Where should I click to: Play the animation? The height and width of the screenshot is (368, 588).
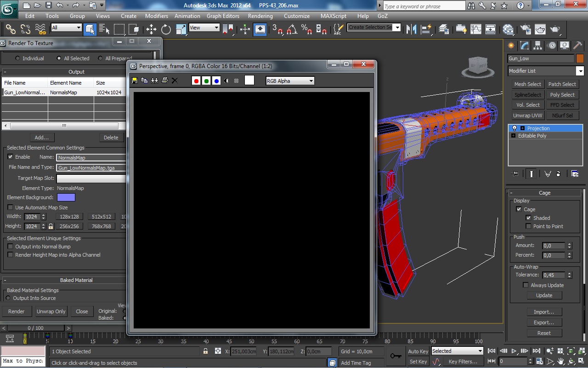tap(514, 351)
